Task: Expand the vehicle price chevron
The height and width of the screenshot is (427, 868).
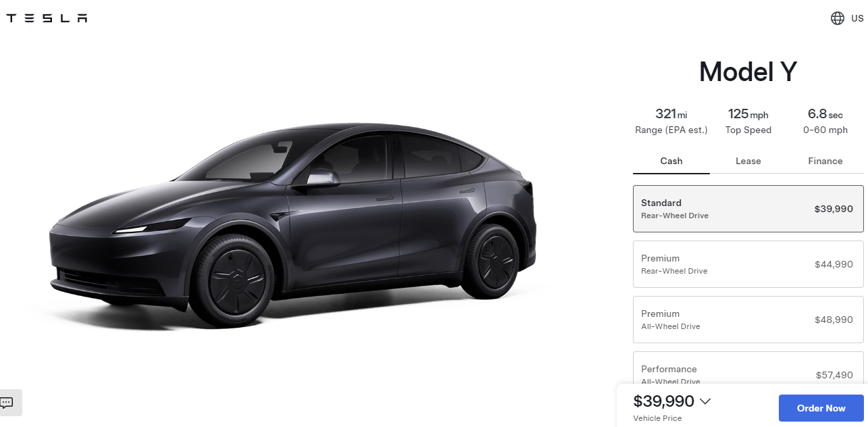Action: [705, 401]
